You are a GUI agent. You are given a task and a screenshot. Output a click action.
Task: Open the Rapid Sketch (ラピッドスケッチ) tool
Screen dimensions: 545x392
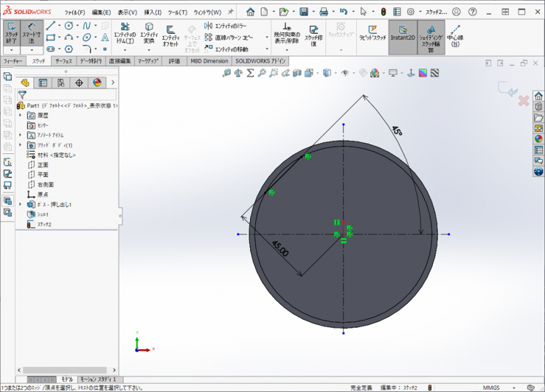click(372, 32)
